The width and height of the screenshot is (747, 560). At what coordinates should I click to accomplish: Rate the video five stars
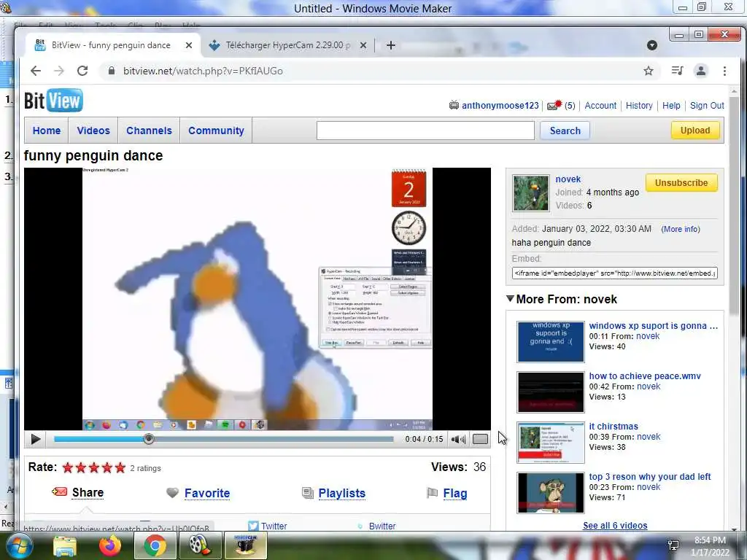tap(120, 467)
